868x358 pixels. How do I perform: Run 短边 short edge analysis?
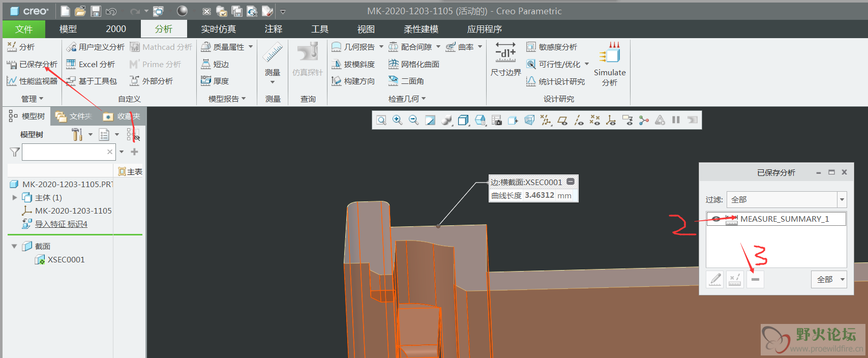click(x=215, y=64)
